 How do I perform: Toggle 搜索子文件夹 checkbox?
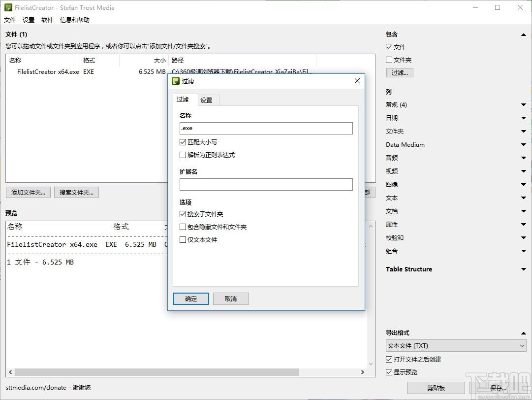[183, 214]
